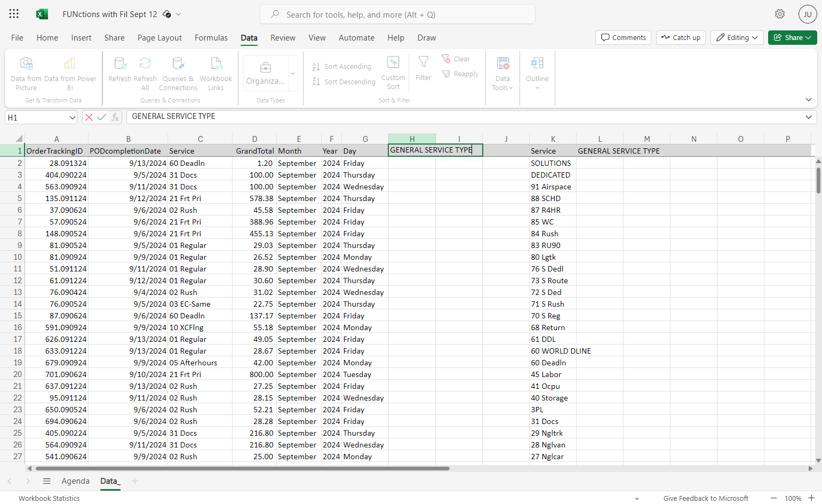This screenshot has height=504, width=822.
Task: Switch to the Home tab
Action: (x=47, y=38)
